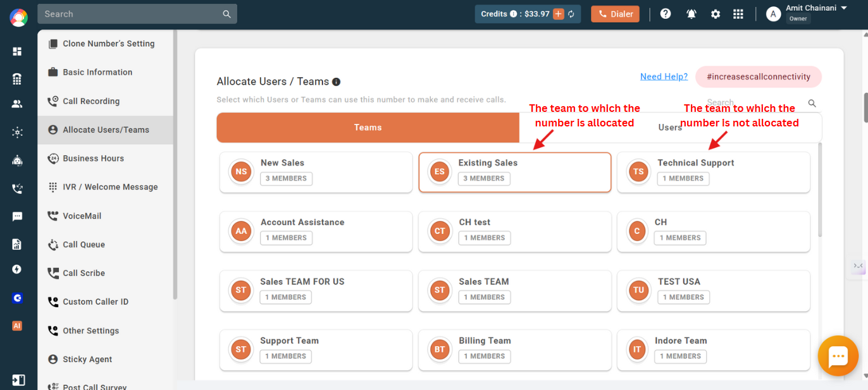Open Basic Information section
The height and width of the screenshot is (390, 868).
point(105,72)
